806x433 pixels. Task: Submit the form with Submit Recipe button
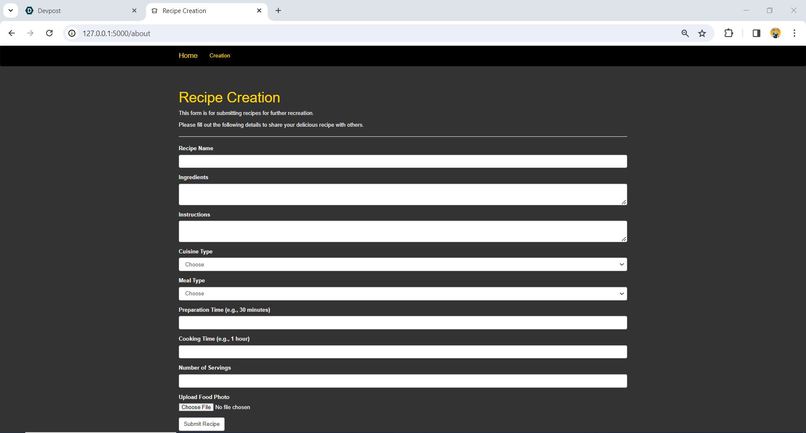pos(202,424)
